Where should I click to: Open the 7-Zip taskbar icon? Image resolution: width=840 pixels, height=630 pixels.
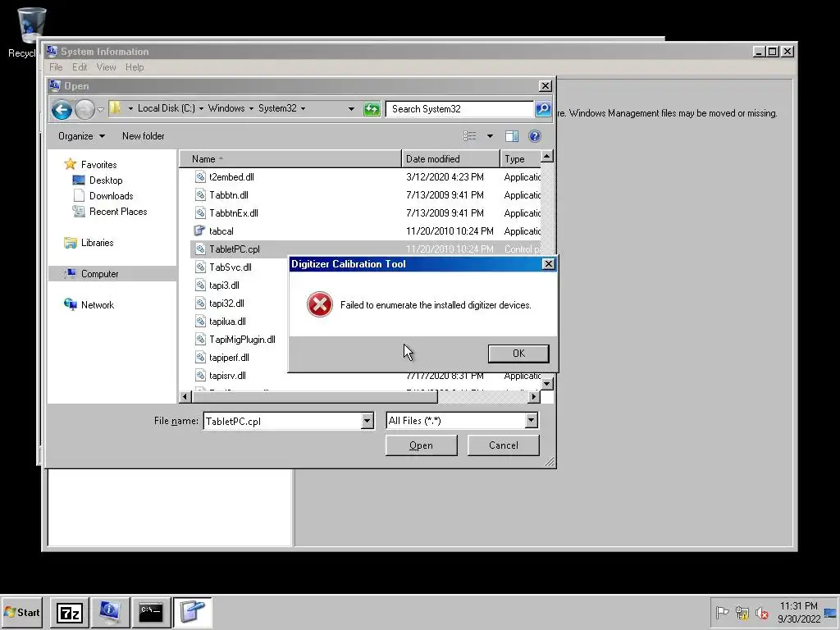coord(70,612)
